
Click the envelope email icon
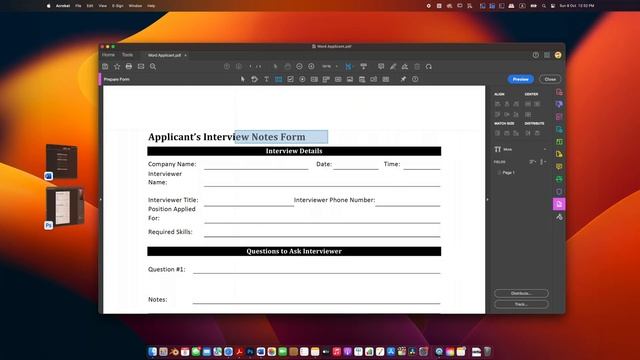[x=141, y=67]
